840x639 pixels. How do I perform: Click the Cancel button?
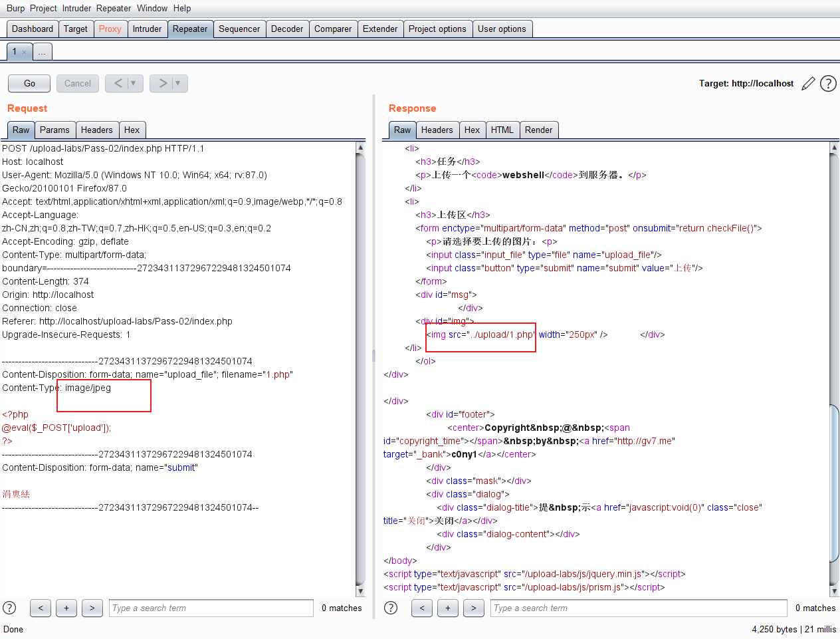[x=78, y=83]
